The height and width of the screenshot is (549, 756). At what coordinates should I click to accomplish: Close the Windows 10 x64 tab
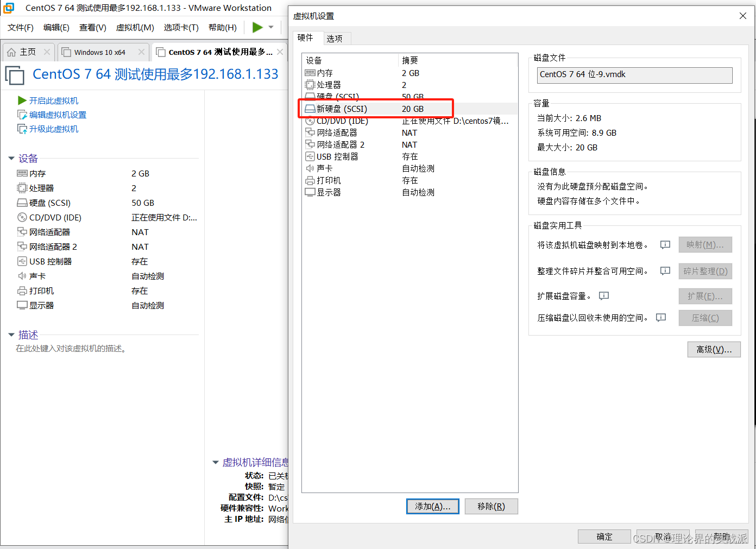pyautogui.click(x=141, y=52)
